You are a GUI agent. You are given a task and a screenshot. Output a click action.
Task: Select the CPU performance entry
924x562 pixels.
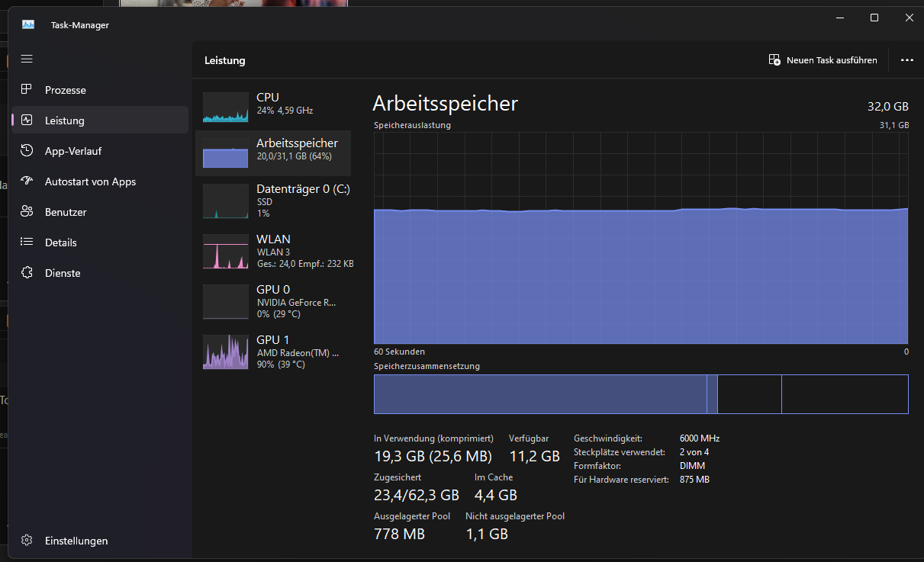(x=273, y=106)
